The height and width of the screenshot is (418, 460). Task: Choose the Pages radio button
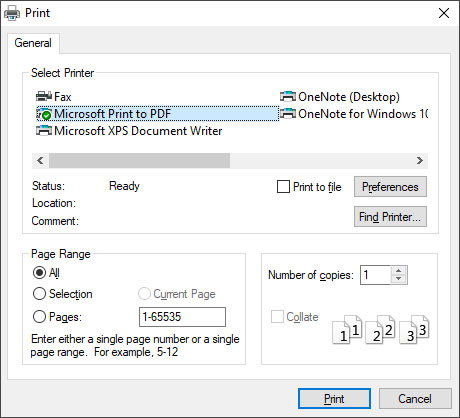(x=39, y=316)
